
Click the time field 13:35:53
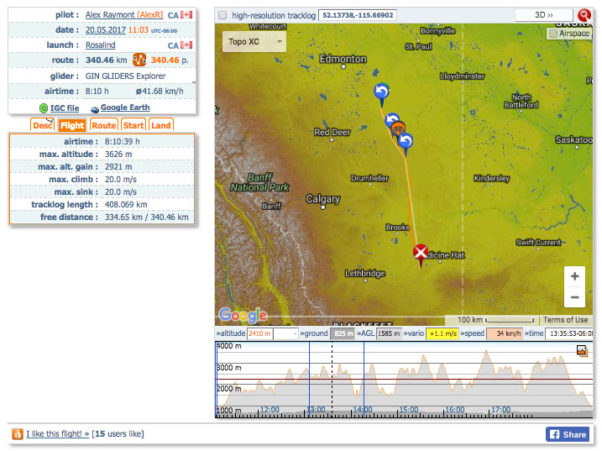[x=570, y=334]
